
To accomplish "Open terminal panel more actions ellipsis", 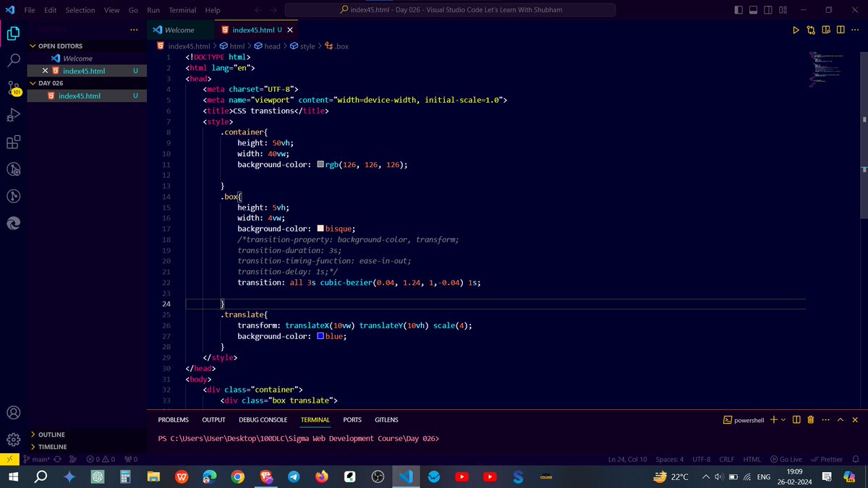I will (825, 419).
